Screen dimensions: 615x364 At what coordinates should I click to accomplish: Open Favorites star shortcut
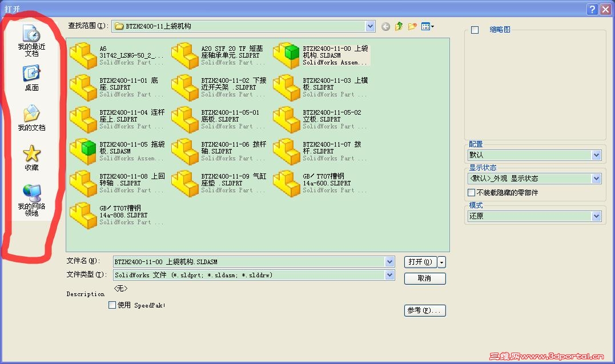pos(31,158)
